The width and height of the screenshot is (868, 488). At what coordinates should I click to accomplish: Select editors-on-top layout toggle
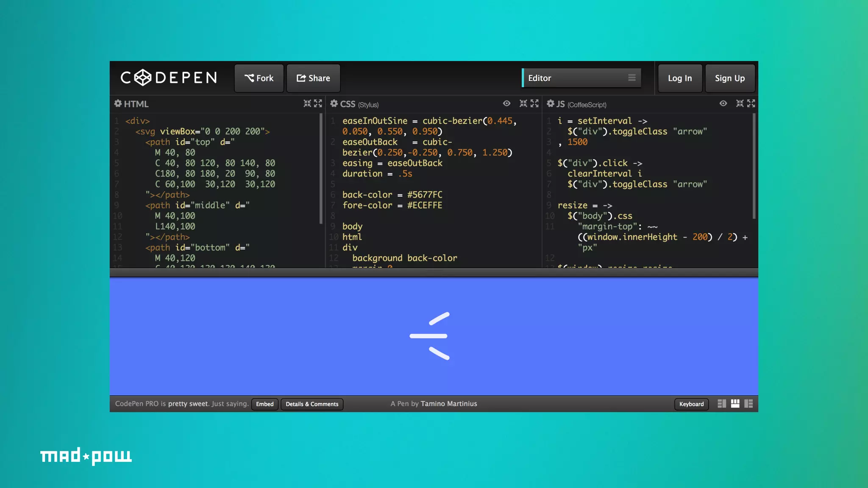point(735,404)
